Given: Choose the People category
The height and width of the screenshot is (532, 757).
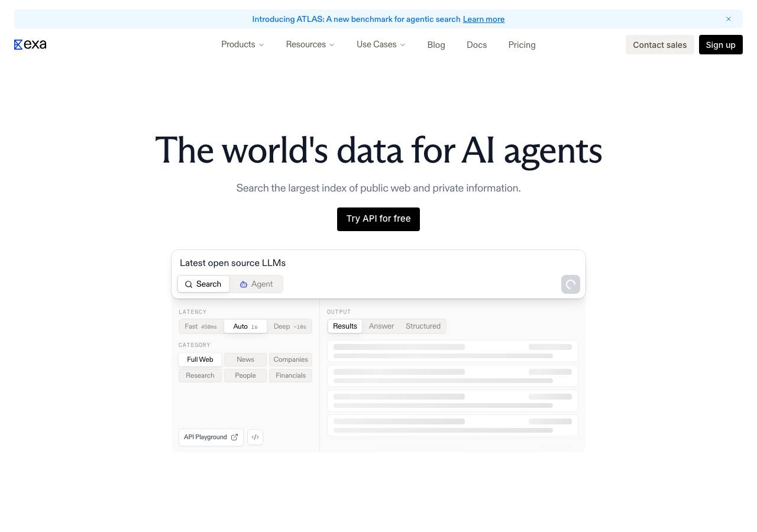Looking at the screenshot, I should click(x=245, y=375).
